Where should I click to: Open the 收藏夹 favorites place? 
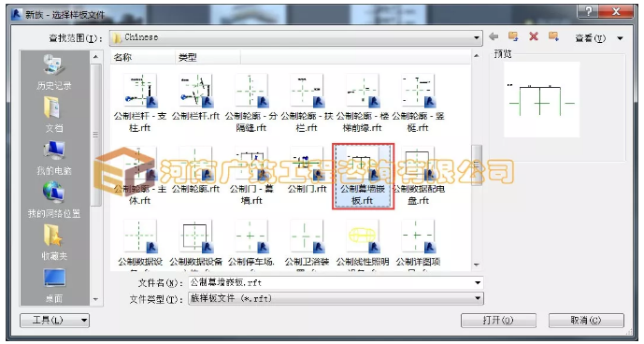54,242
